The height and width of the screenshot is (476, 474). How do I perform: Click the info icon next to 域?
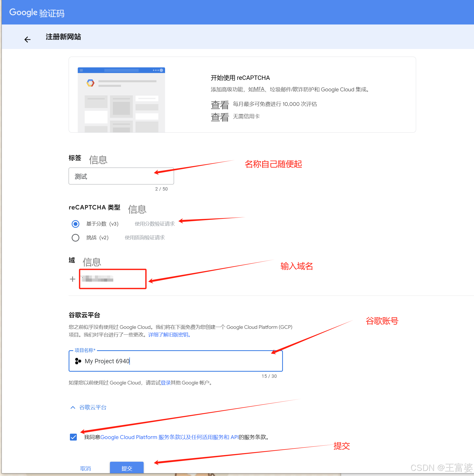[92, 262]
